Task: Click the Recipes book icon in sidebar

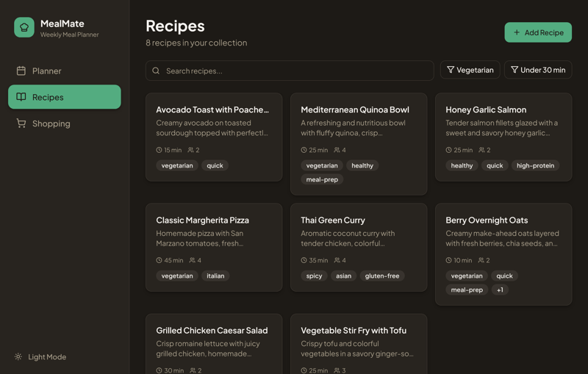Action: click(x=21, y=97)
